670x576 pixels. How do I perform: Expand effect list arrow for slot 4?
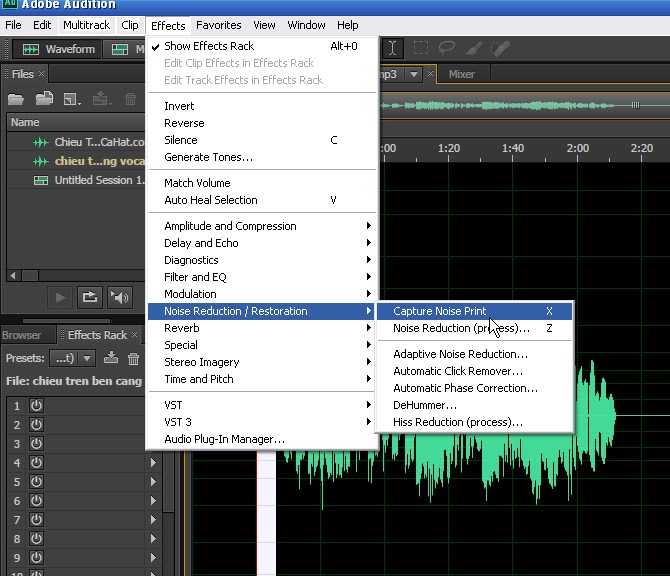[x=153, y=462]
